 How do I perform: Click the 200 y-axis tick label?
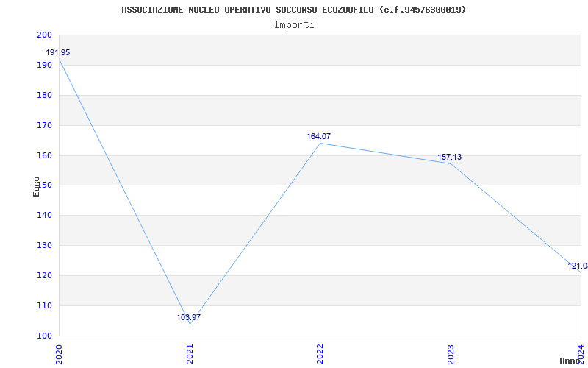44,35
